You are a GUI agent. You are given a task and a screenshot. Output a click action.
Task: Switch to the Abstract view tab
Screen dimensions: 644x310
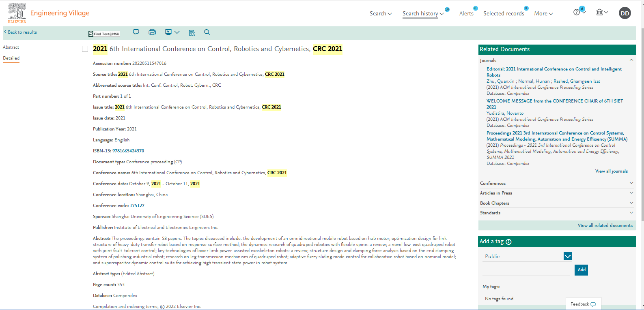pos(11,47)
